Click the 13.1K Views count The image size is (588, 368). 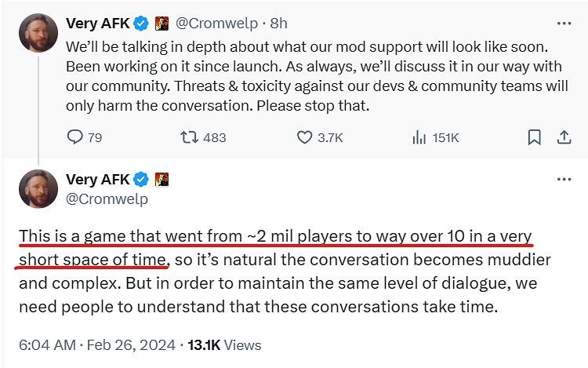click(x=228, y=344)
